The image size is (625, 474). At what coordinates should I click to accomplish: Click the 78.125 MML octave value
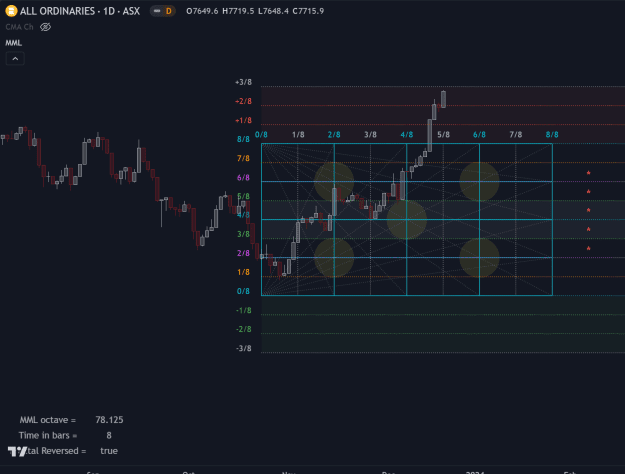[x=109, y=420]
